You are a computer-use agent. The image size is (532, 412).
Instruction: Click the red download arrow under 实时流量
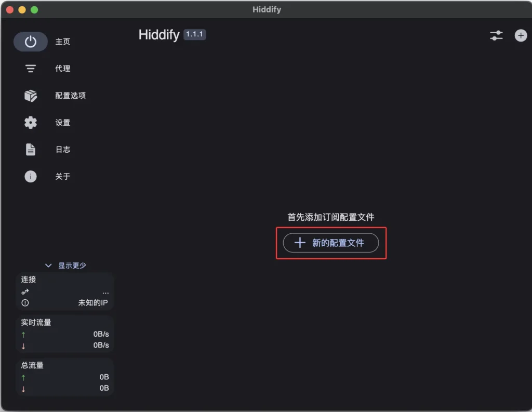[x=23, y=346]
